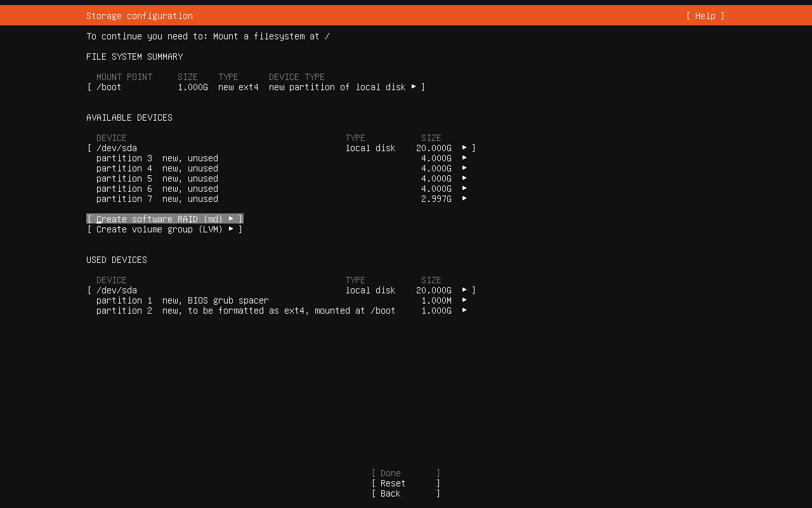Click arrow icon beside partition 6
This screenshot has width=812, height=508.
coord(464,189)
